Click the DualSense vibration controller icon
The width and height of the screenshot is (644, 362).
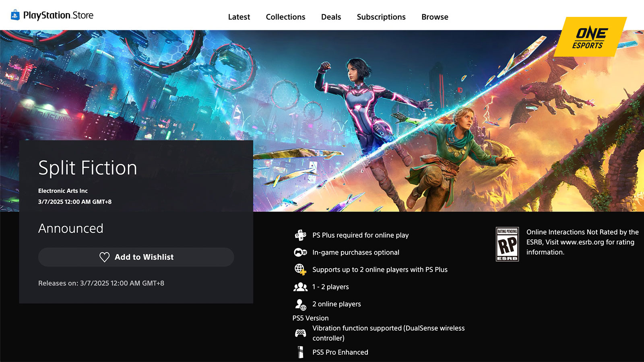click(x=300, y=333)
